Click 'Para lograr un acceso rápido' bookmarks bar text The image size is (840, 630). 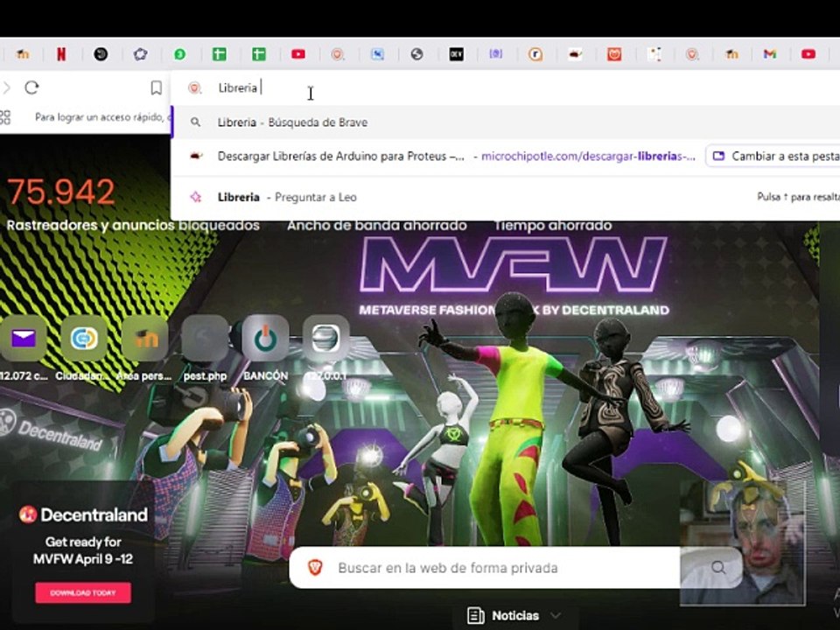(x=101, y=116)
